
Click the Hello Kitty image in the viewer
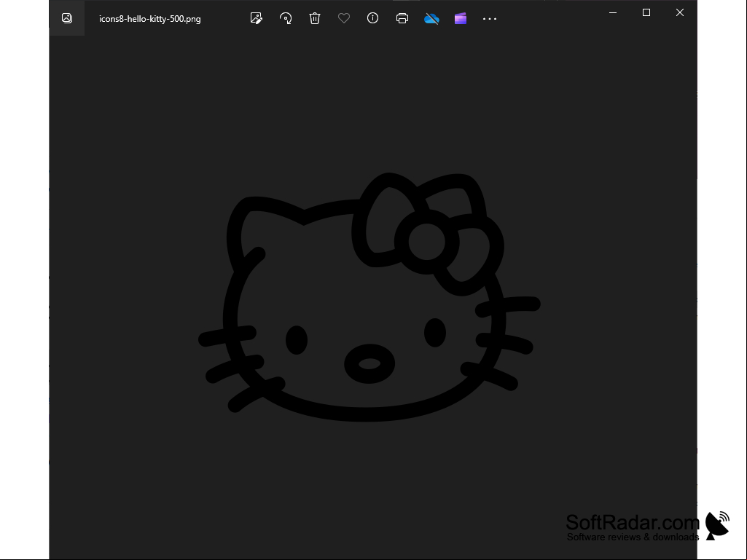pos(369,297)
